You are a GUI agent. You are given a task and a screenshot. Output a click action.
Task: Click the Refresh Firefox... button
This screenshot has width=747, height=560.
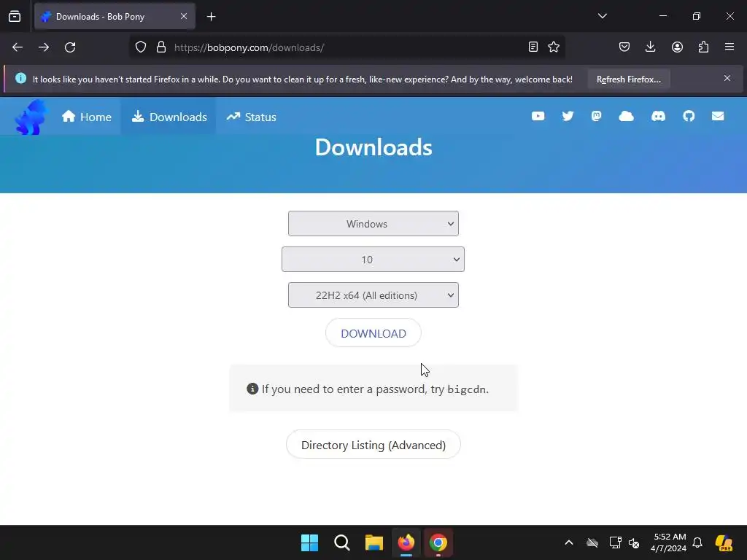(x=628, y=79)
